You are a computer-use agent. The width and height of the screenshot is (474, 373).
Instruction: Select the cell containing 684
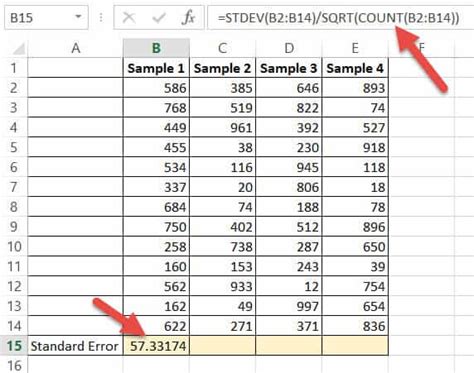point(156,207)
